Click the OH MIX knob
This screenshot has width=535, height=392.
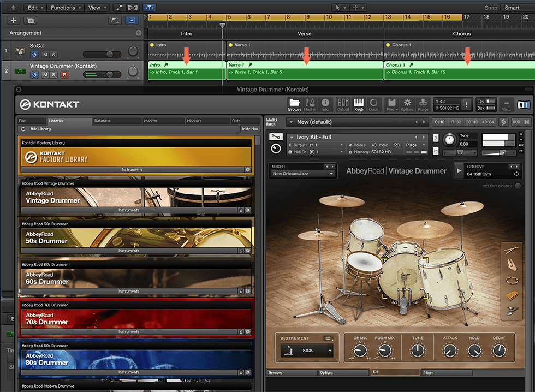coord(360,351)
